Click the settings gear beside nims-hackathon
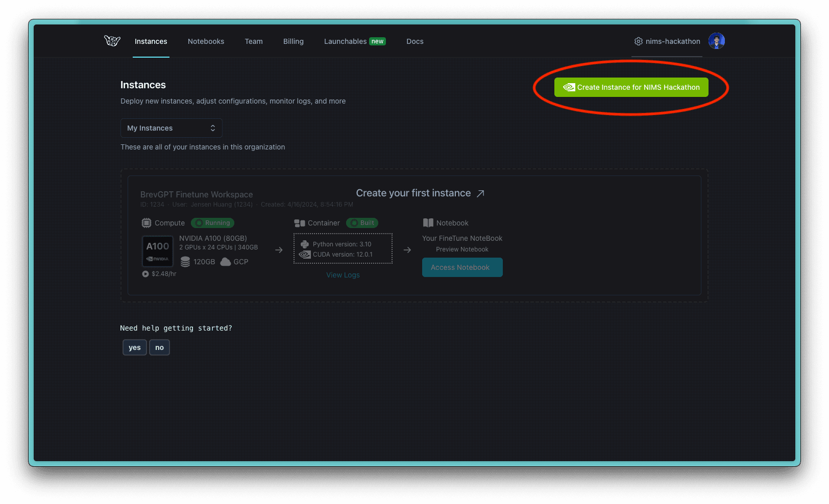Screen dimensions: 829x504 638,41
